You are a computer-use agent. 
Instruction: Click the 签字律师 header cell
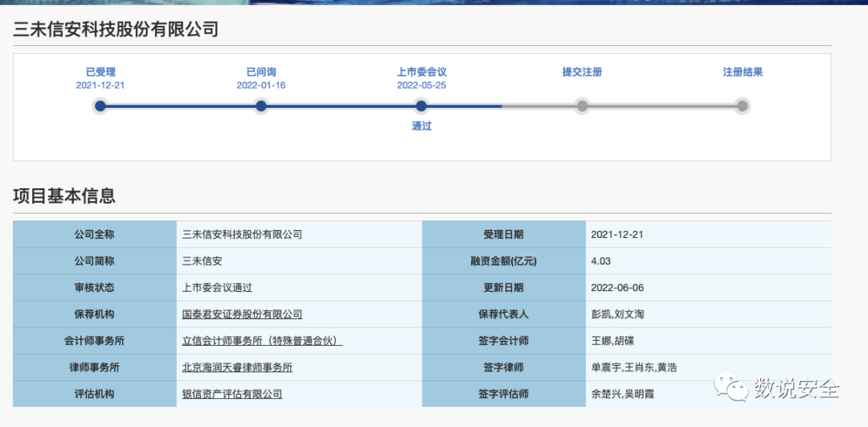(504, 367)
